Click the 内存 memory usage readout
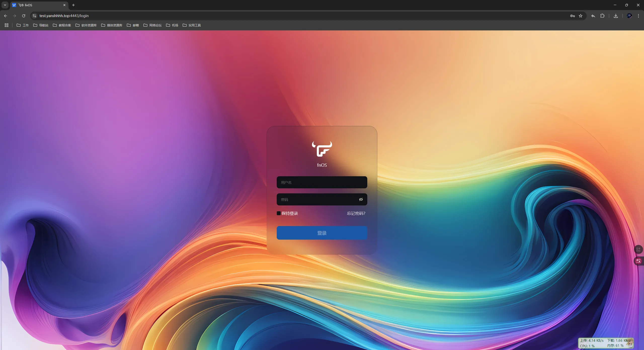 (x=615, y=346)
